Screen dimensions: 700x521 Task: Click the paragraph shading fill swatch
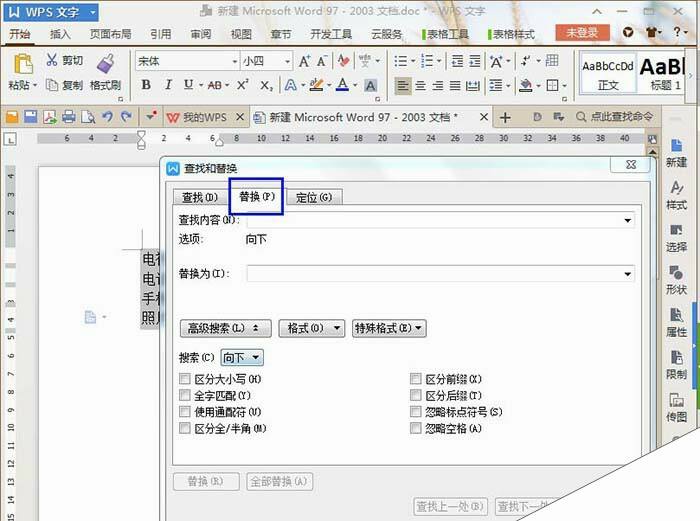tap(526, 85)
